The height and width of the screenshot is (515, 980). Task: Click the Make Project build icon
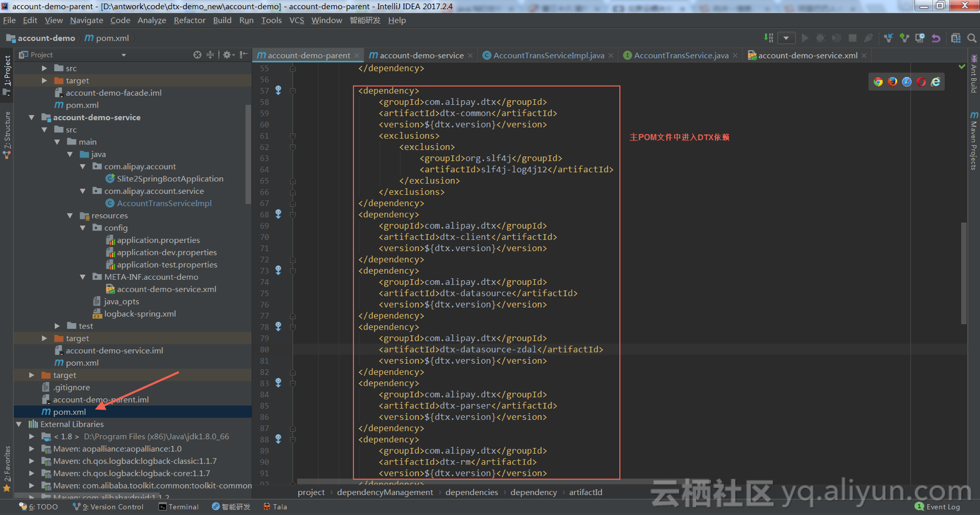tap(769, 38)
